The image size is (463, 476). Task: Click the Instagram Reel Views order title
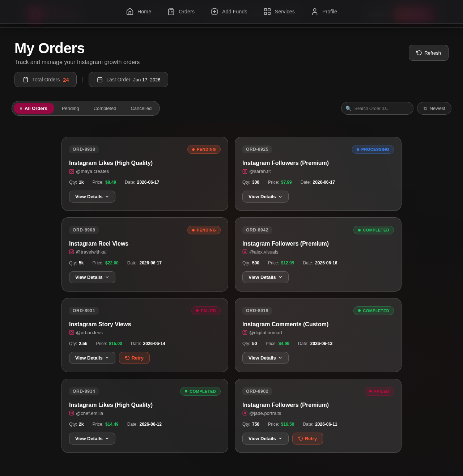(x=99, y=244)
